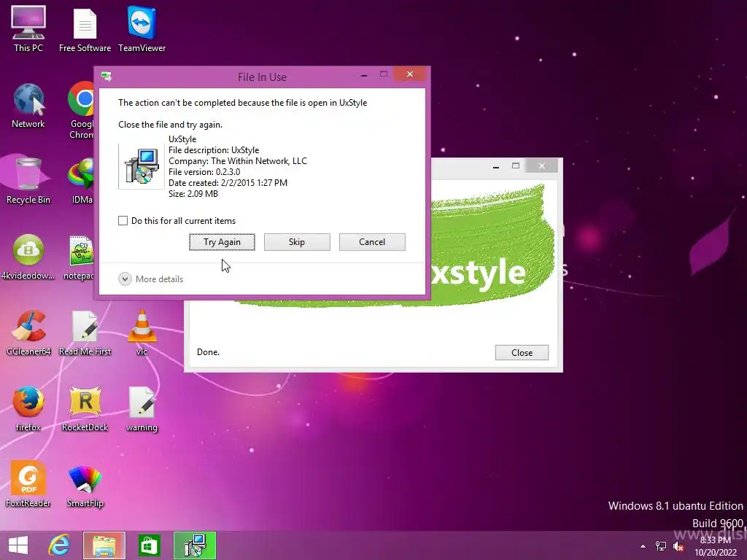
Task: Click the Try Again button
Action: click(222, 242)
